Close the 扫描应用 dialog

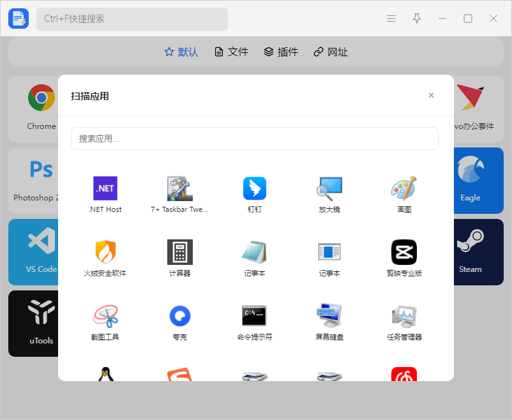pyautogui.click(x=432, y=95)
